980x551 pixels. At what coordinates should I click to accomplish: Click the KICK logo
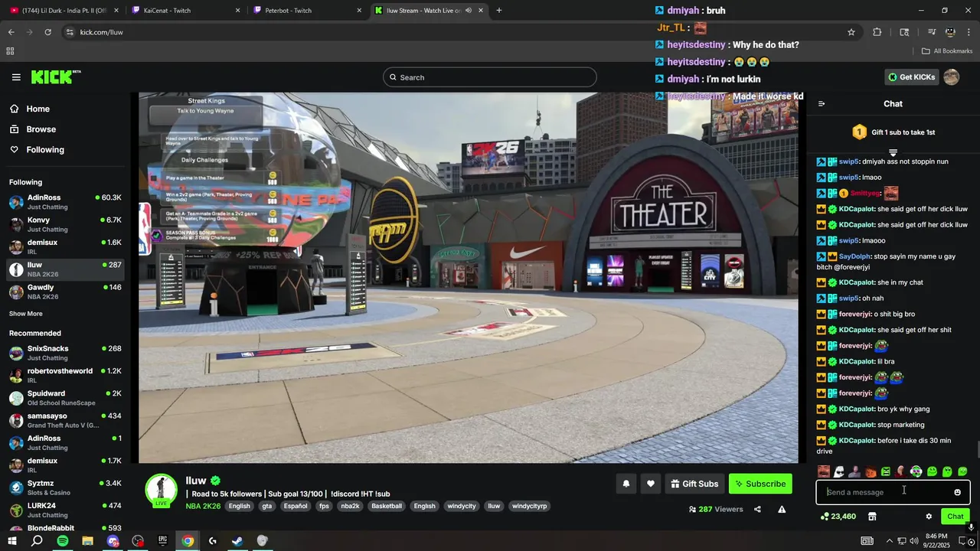pos(55,77)
